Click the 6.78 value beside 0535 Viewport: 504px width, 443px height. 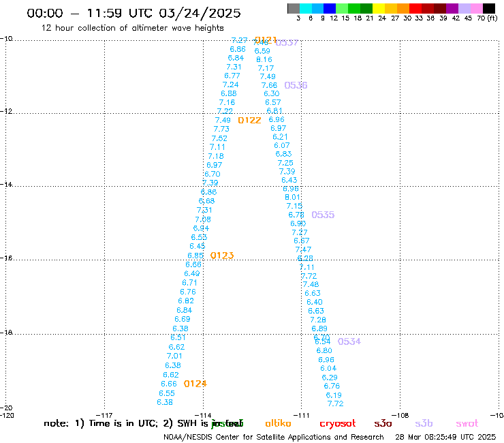point(296,215)
